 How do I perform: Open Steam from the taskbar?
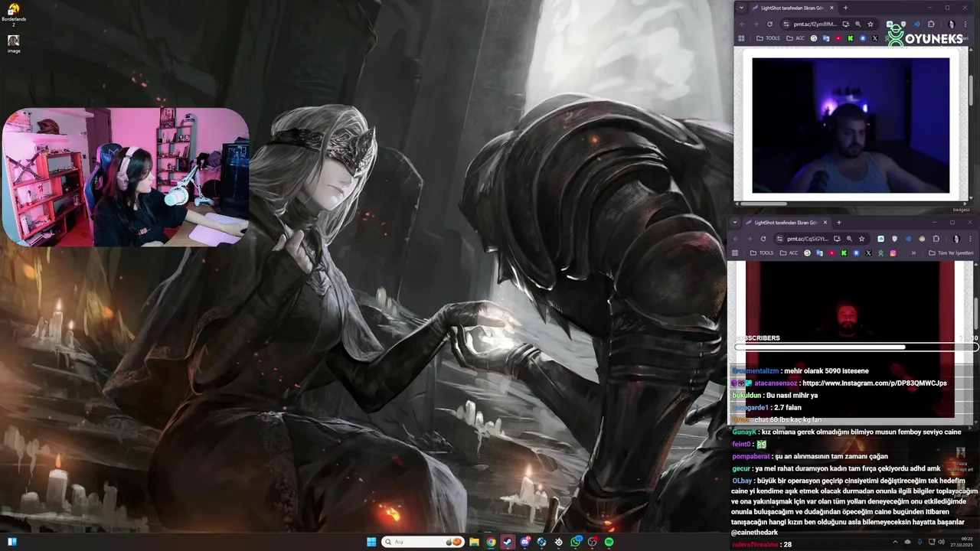click(508, 542)
